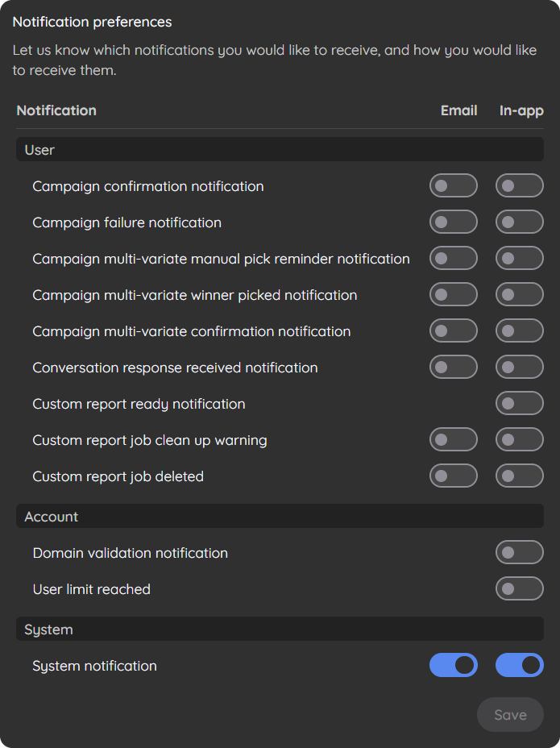Click 'Conversation response received notification' label
This screenshot has width=560, height=748.
(x=175, y=368)
